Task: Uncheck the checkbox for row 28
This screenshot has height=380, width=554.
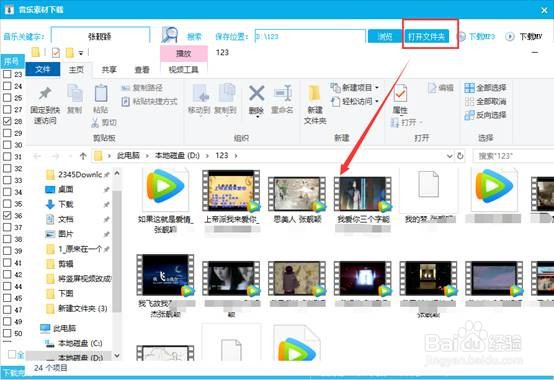Action: pos(7,121)
